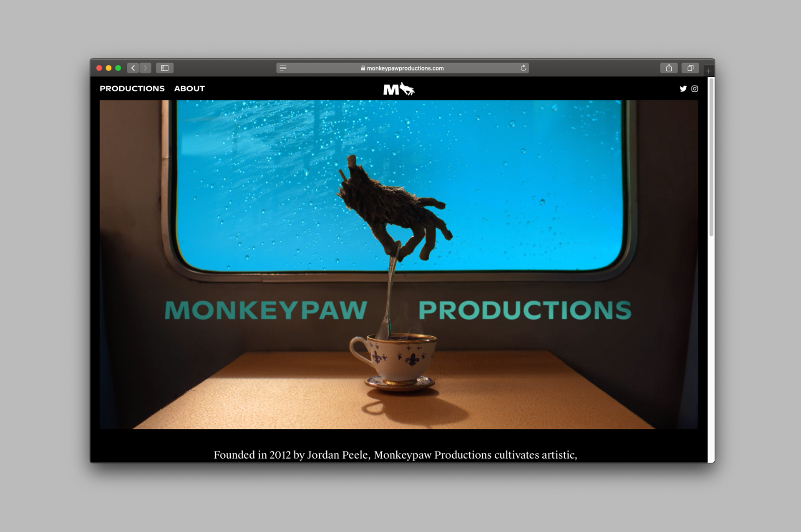Screen dimensions: 801x532
Task: Click the padlock icon beside the URL
Action: click(363, 68)
